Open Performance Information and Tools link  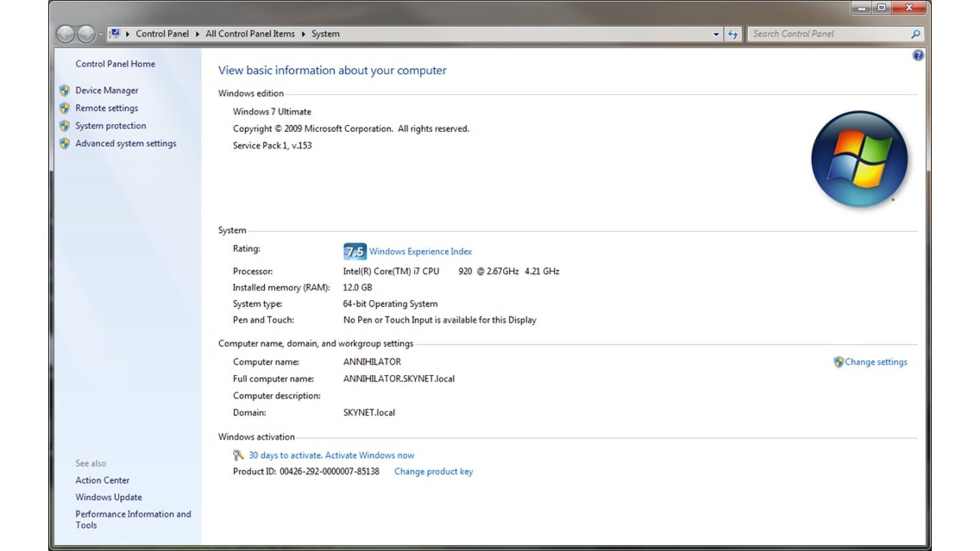133,520
